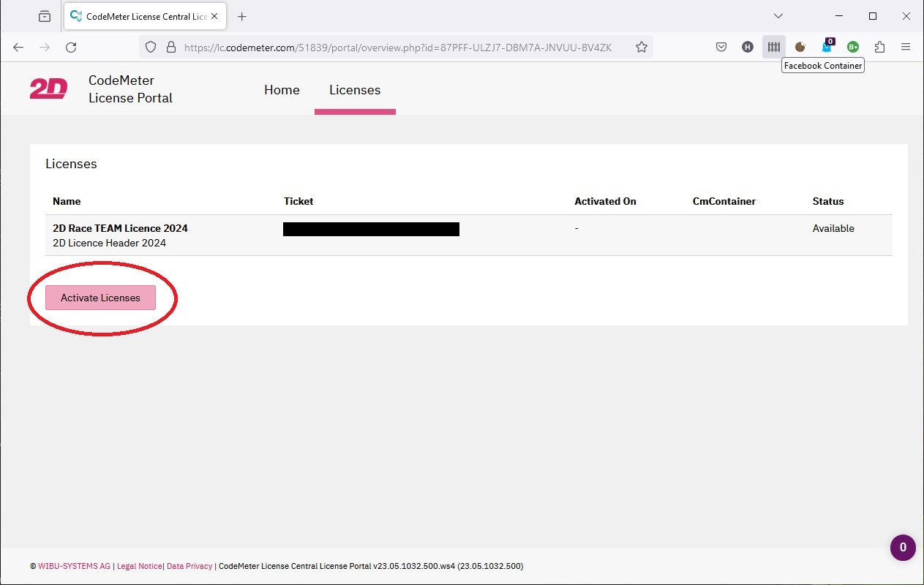The height and width of the screenshot is (585, 924).
Task: Reload the page using the refresh icon
Action: [x=71, y=47]
